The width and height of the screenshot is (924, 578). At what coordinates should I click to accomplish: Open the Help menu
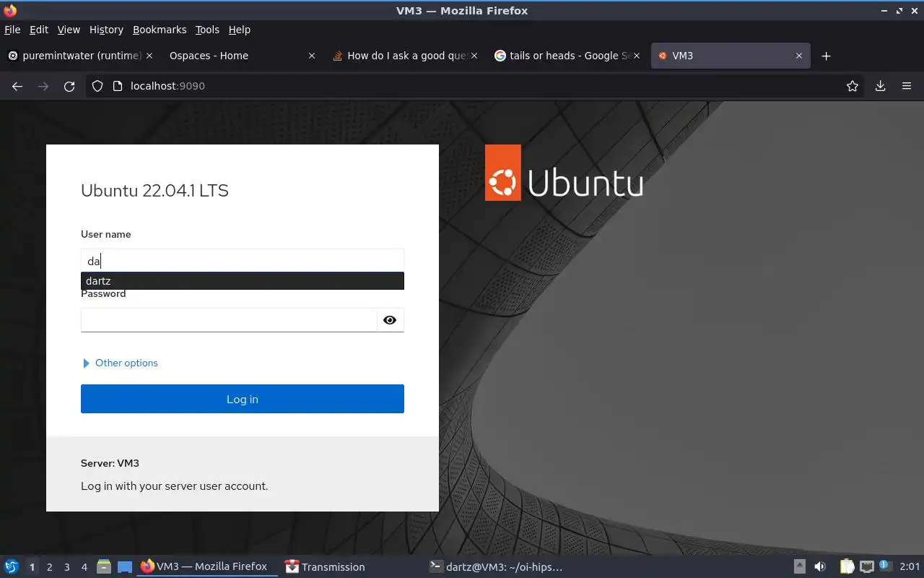(240, 30)
